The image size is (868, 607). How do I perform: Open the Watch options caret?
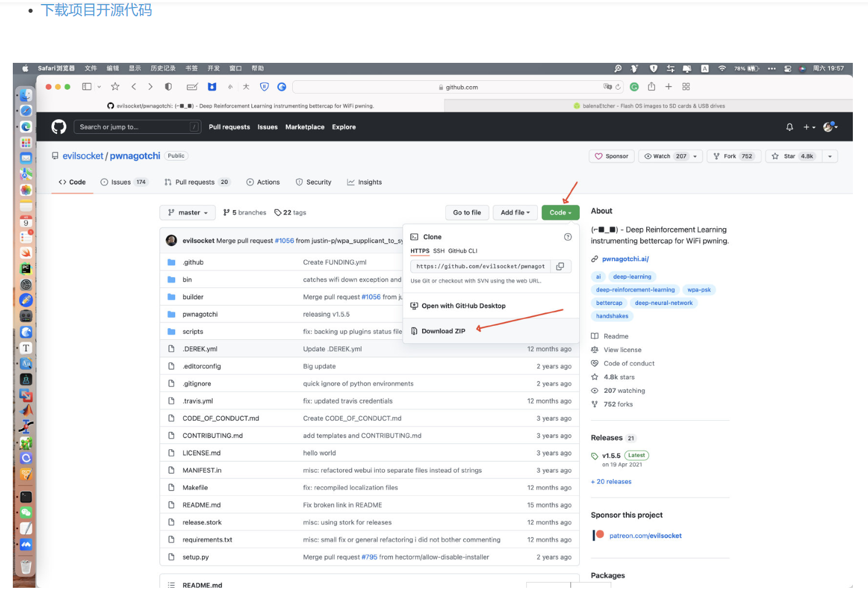695,156
